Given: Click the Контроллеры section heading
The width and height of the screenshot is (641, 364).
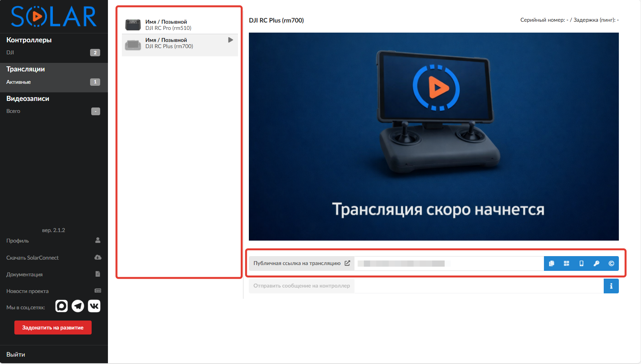Looking at the screenshot, I should click(29, 40).
